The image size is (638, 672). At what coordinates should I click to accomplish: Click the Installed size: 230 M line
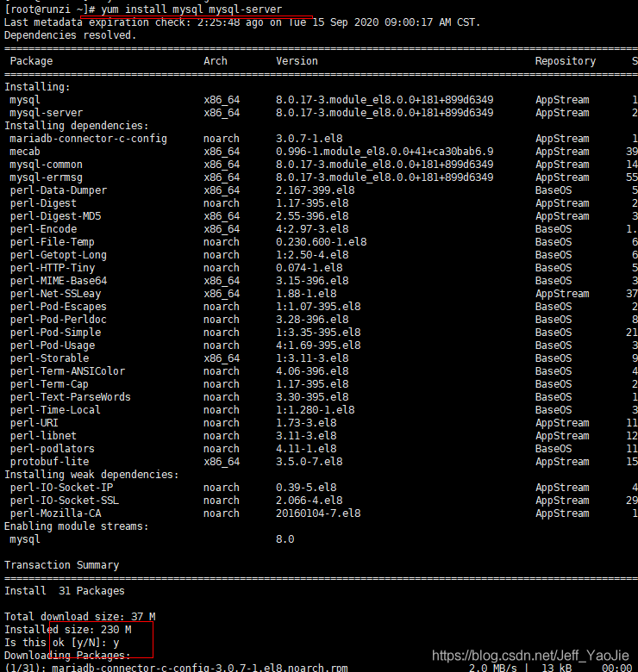click(68, 630)
